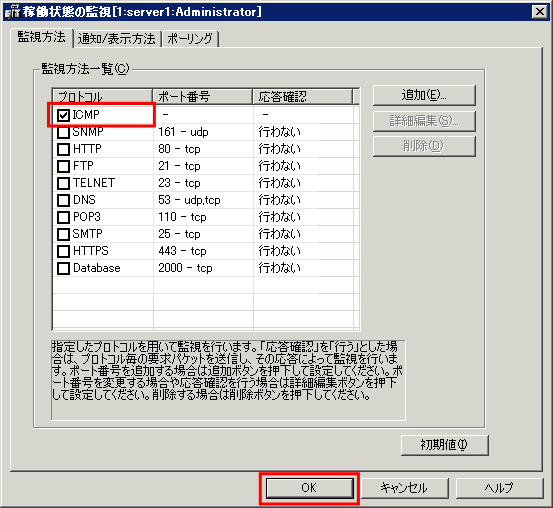This screenshot has width=553, height=508.
Task: Click the 削除(D) button
Action: pyautogui.click(x=424, y=146)
